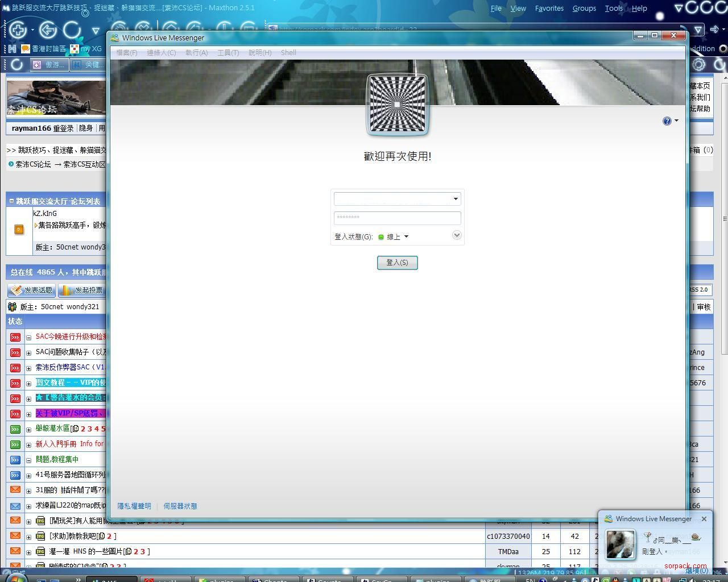Collapse the 問題,教程集中 thread group
This screenshot has width=728, height=582.
[x=28, y=460]
